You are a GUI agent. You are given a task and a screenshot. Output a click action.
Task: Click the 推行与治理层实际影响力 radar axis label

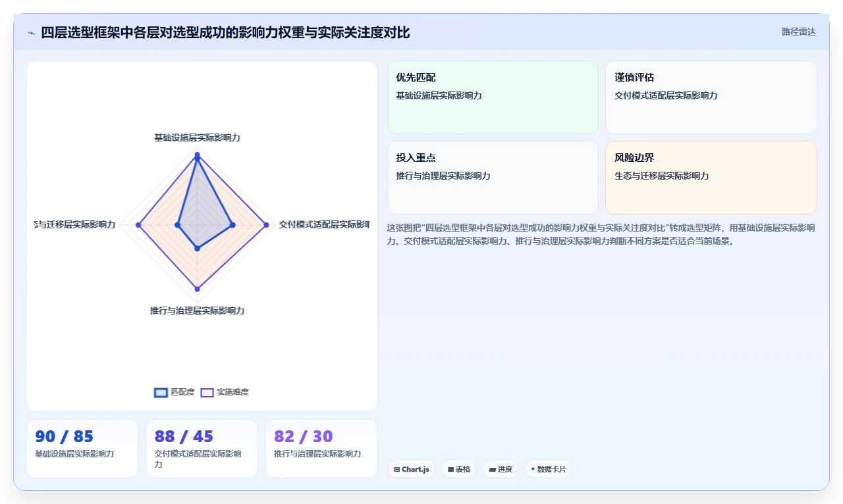click(197, 311)
